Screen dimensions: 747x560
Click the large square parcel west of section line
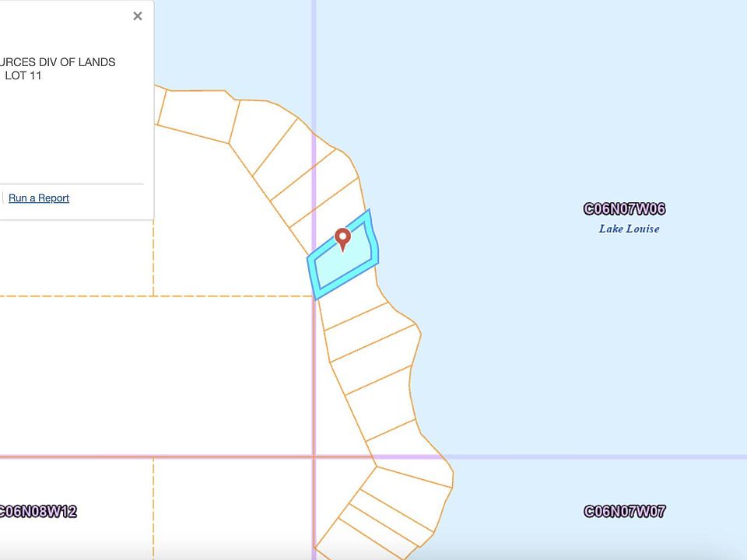pyautogui.click(x=233, y=373)
